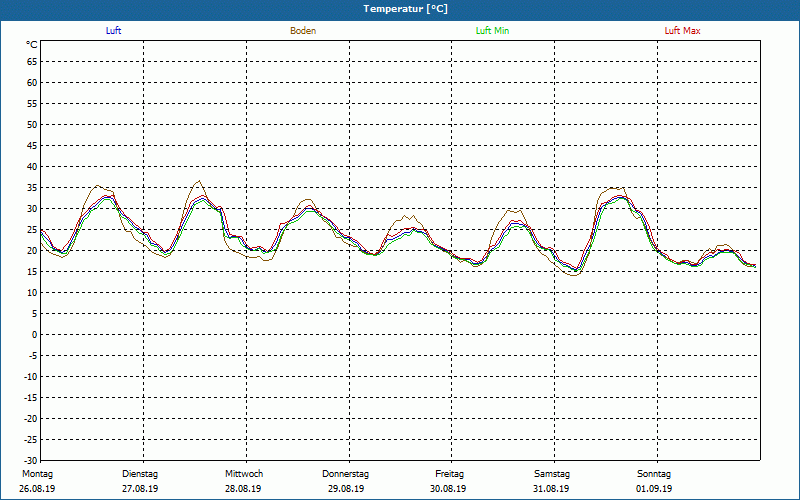The width and height of the screenshot is (800, 500).
Task: Click the green 'Luft Min' legend label
Action: click(x=492, y=31)
